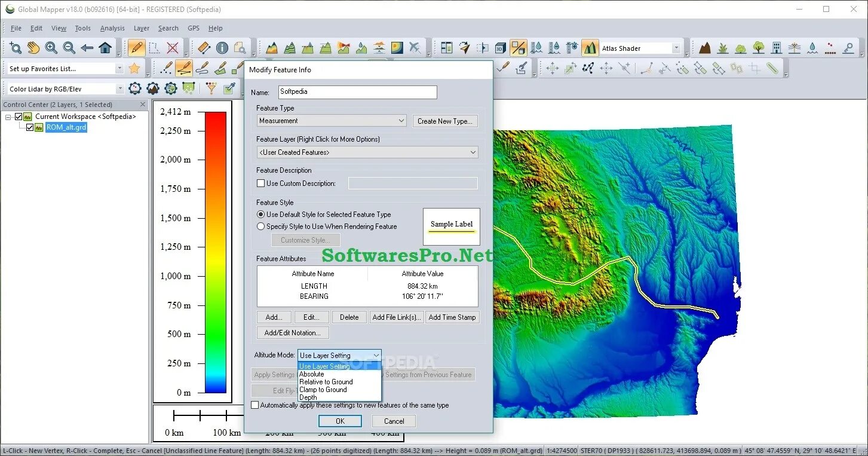Collapse the Current Workspace tree node
868x456 pixels.
tap(8, 117)
